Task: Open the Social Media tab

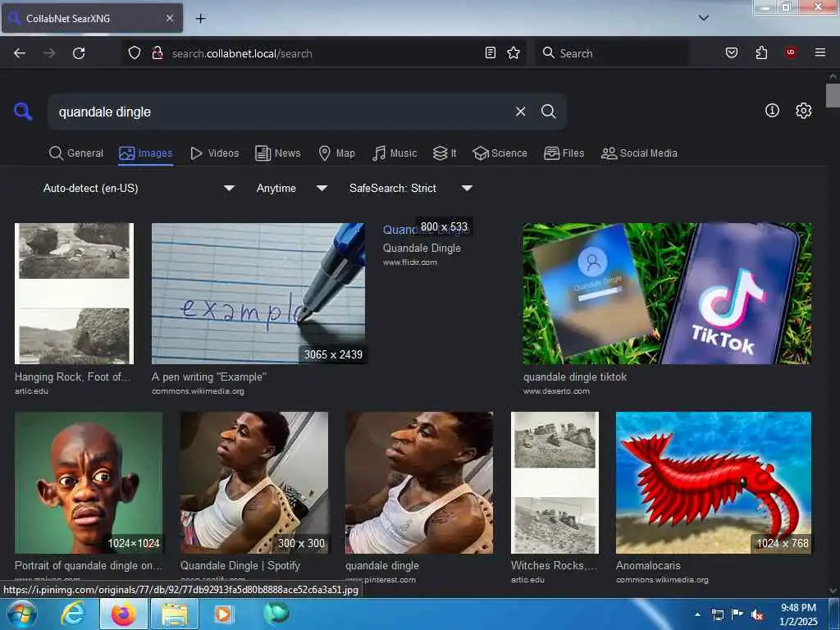Action: pos(639,153)
